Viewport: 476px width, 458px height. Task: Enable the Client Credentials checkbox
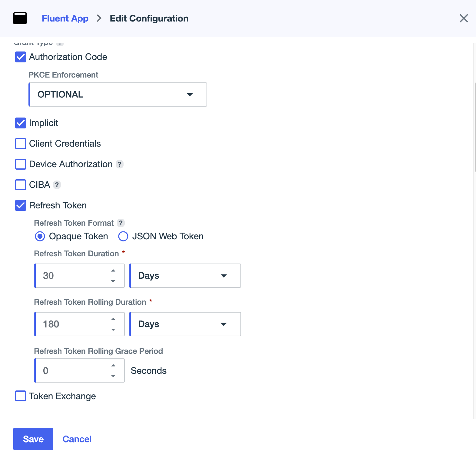21,144
